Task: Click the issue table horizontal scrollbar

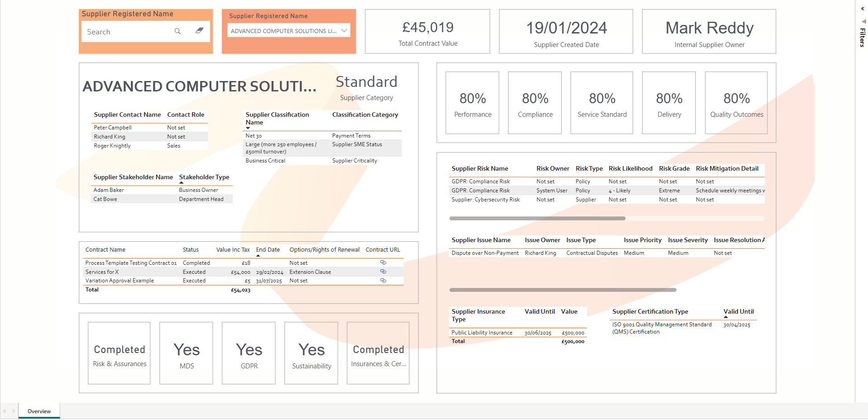Action: point(562,290)
